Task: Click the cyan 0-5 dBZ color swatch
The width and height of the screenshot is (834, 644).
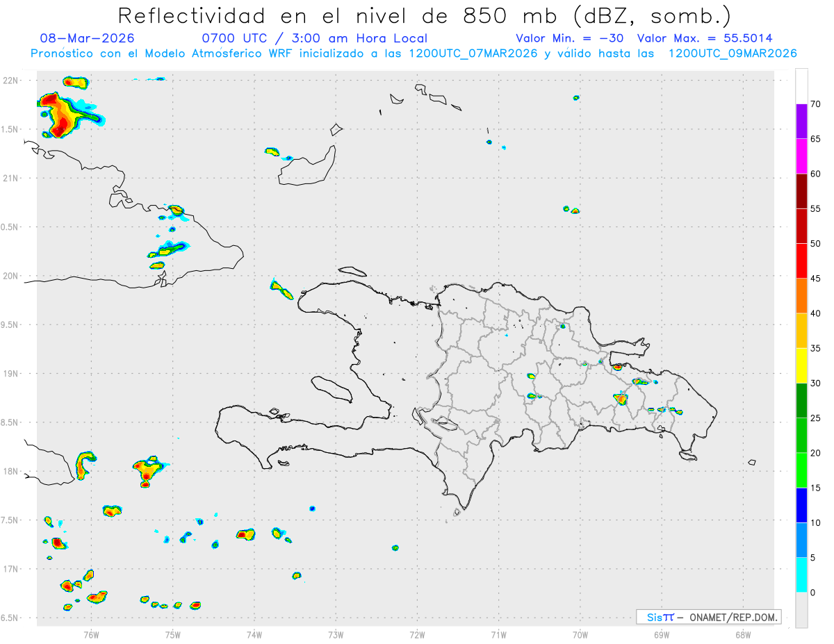Action: [x=801, y=575]
